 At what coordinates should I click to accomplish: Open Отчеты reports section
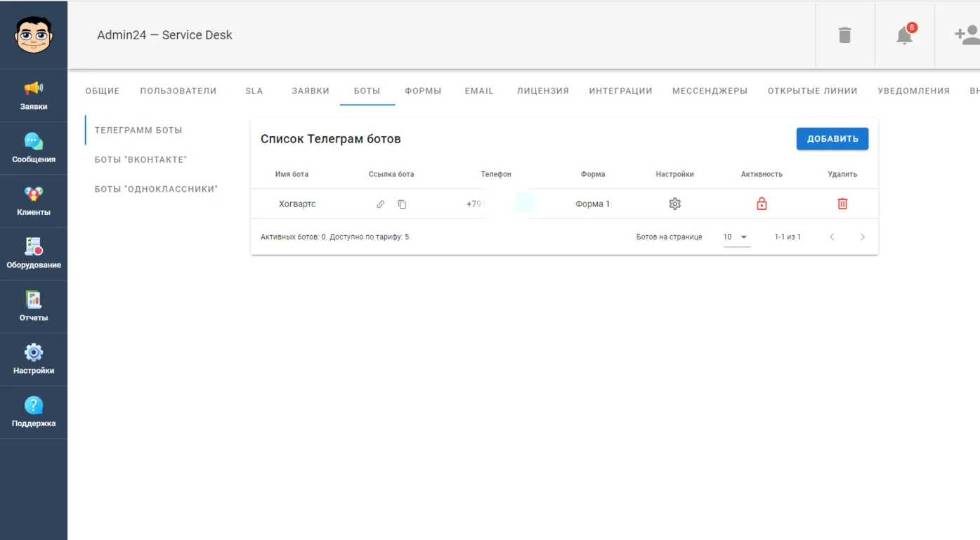coord(34,306)
